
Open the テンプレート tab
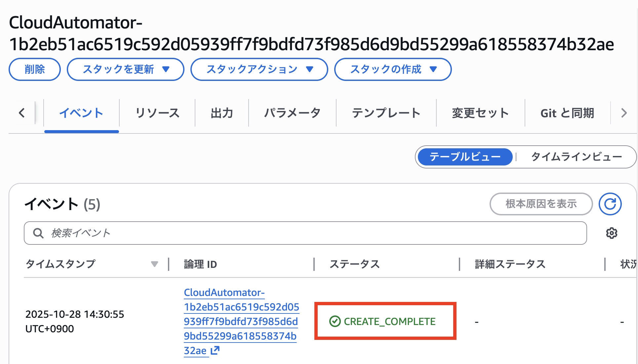pyautogui.click(x=386, y=113)
